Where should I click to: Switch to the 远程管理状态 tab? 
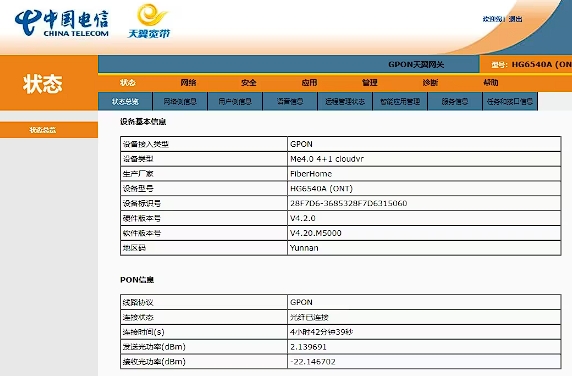click(345, 101)
